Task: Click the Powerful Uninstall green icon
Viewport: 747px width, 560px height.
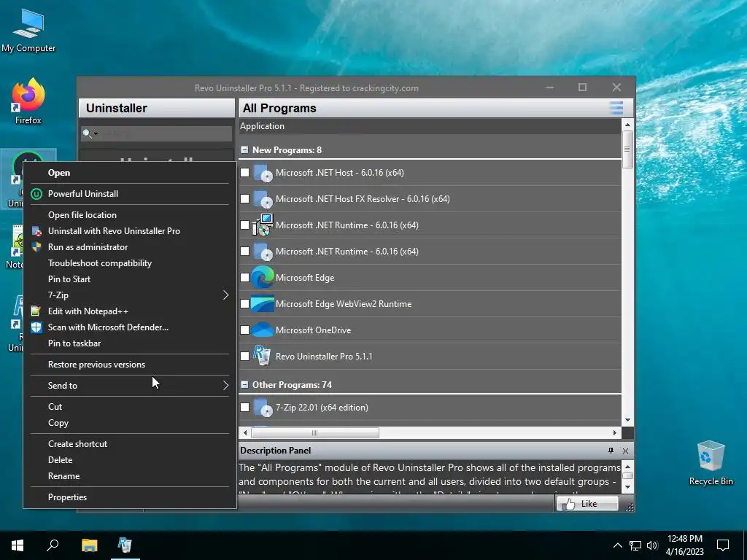Action: click(36, 194)
